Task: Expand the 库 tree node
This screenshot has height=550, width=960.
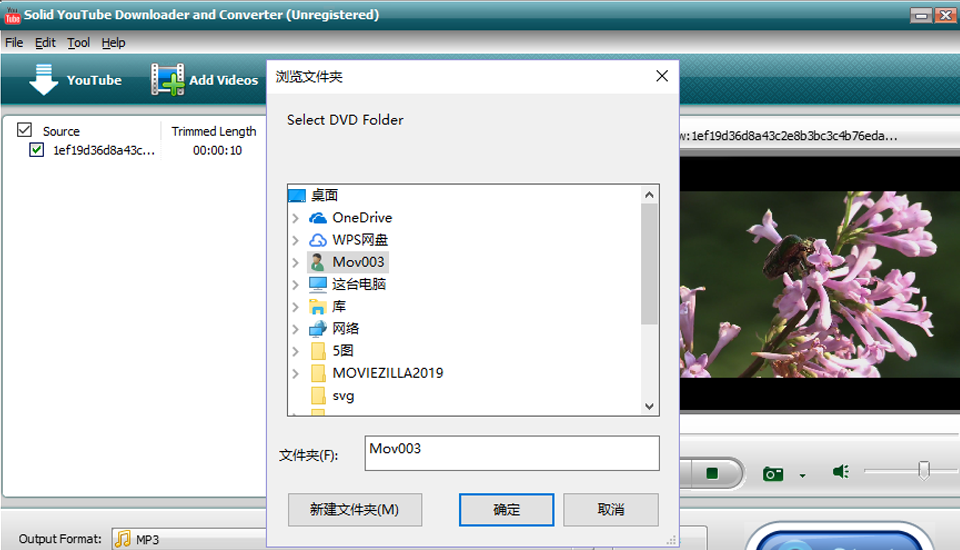Action: 295,307
